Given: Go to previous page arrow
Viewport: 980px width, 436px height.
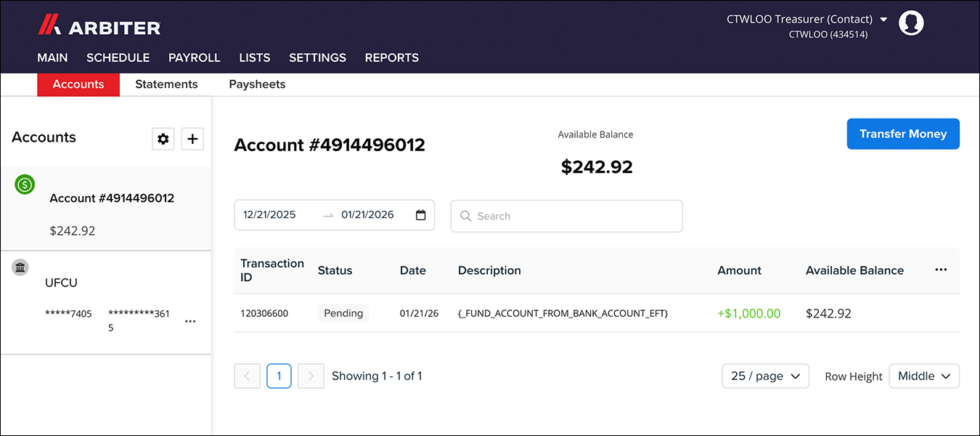Looking at the screenshot, I should (x=247, y=376).
